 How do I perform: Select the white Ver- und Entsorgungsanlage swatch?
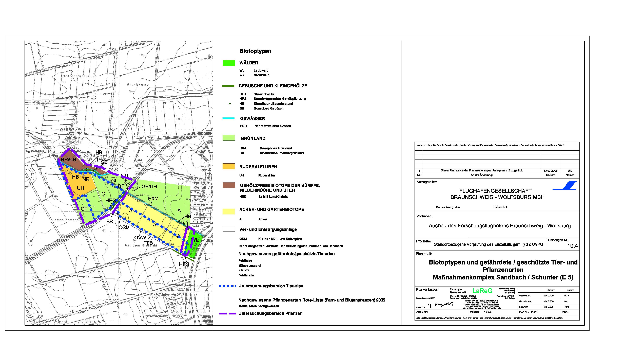(x=229, y=229)
